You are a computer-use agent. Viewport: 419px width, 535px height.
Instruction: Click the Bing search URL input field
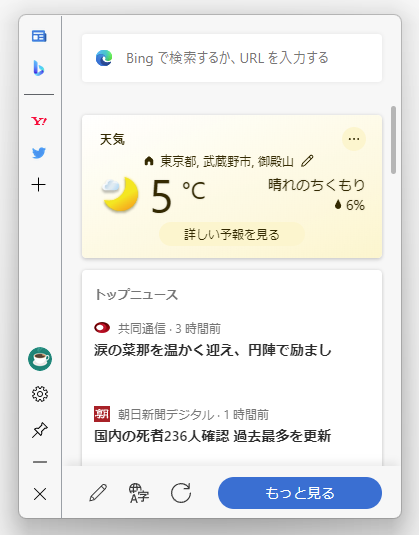(232, 58)
